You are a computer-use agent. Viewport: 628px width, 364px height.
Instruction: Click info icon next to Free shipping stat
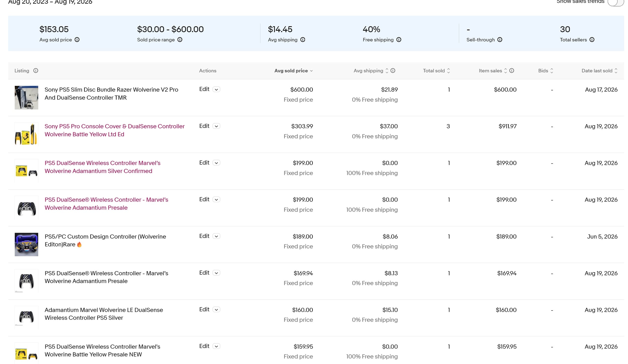(x=399, y=40)
